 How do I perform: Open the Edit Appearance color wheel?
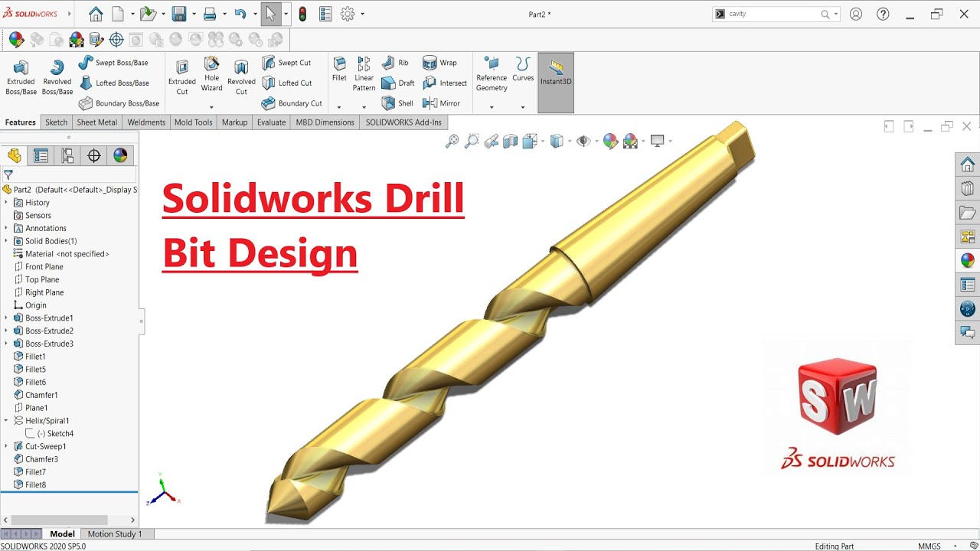click(x=610, y=141)
